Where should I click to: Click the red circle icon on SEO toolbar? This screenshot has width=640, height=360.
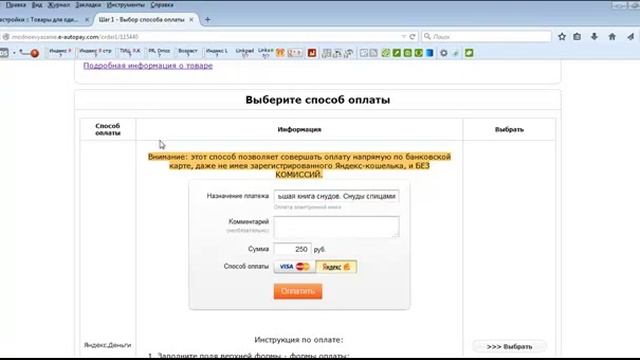[x=35, y=53]
